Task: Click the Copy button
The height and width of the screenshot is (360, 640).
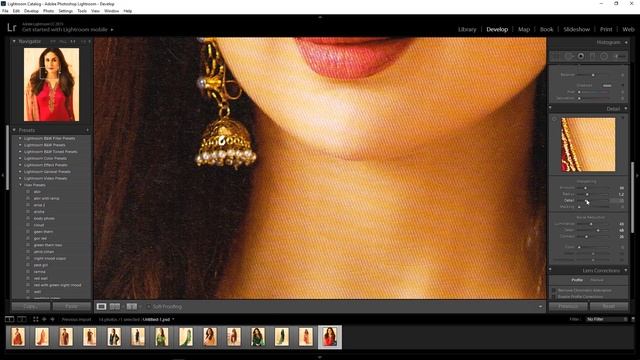Action: tap(31, 306)
